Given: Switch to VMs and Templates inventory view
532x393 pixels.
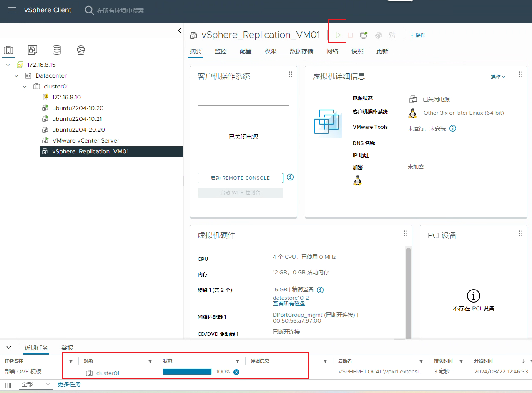Looking at the screenshot, I should coord(33,50).
